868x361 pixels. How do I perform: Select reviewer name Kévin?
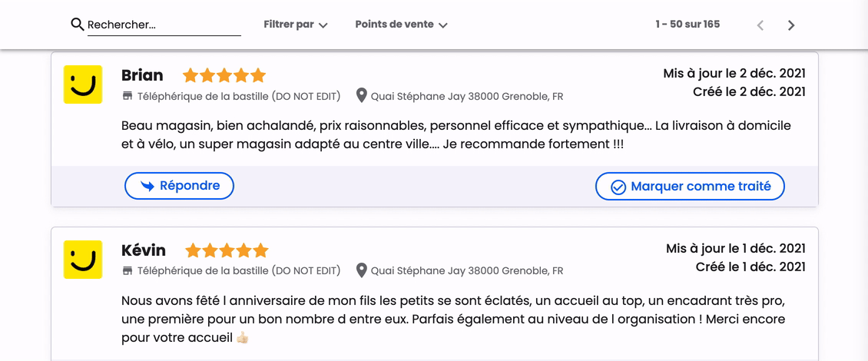(144, 250)
